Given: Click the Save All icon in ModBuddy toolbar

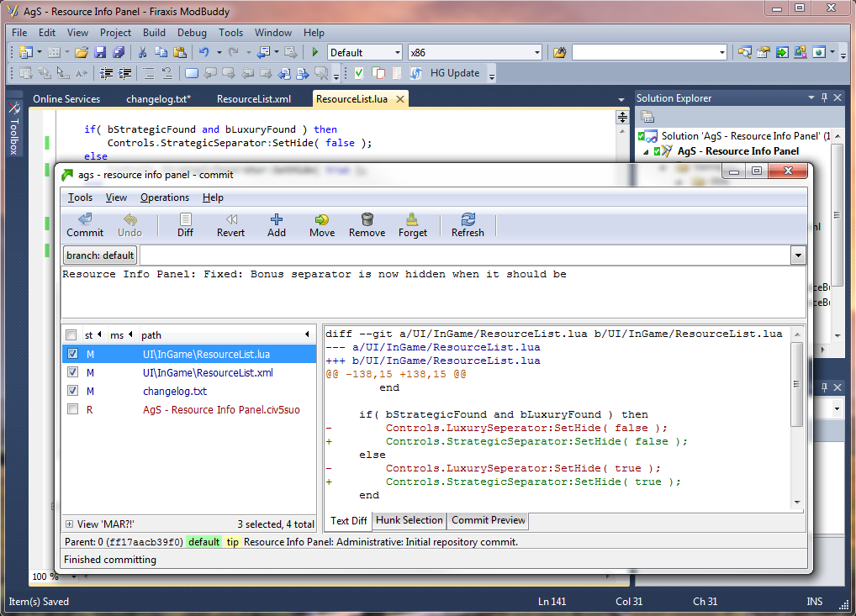Looking at the screenshot, I should click(x=119, y=52).
